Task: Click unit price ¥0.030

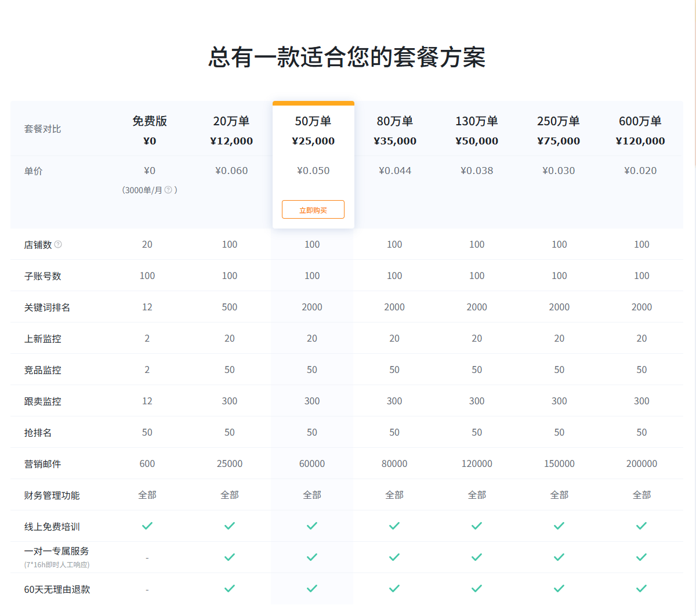Action: 559,171
